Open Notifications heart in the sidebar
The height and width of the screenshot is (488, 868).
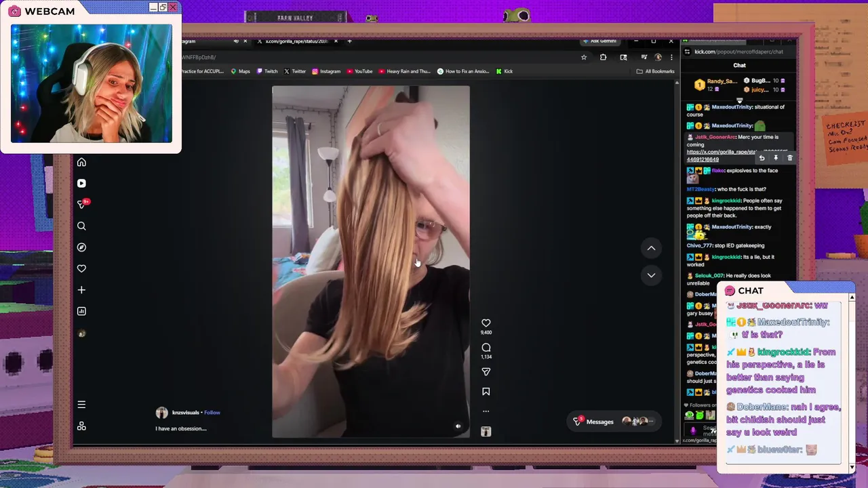pyautogui.click(x=81, y=268)
